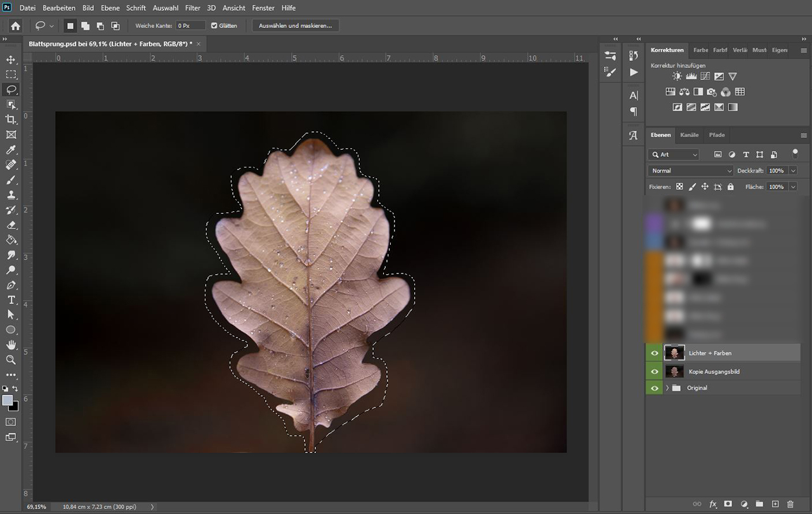
Task: Click the Auswählen und maskieren button
Action: point(296,26)
